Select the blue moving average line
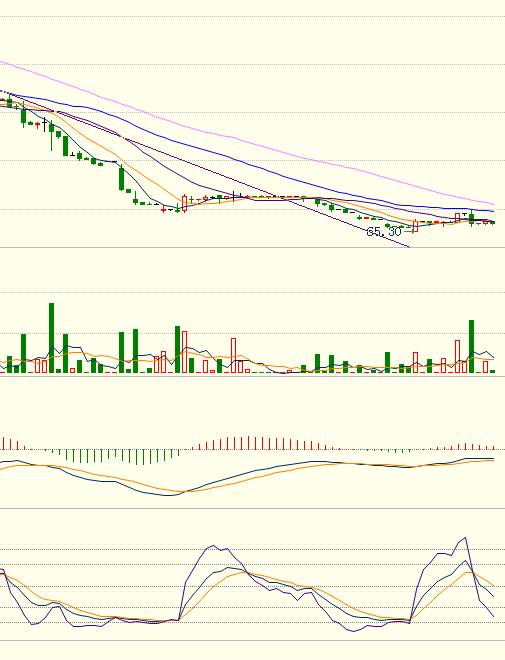 pyautogui.click(x=252, y=166)
